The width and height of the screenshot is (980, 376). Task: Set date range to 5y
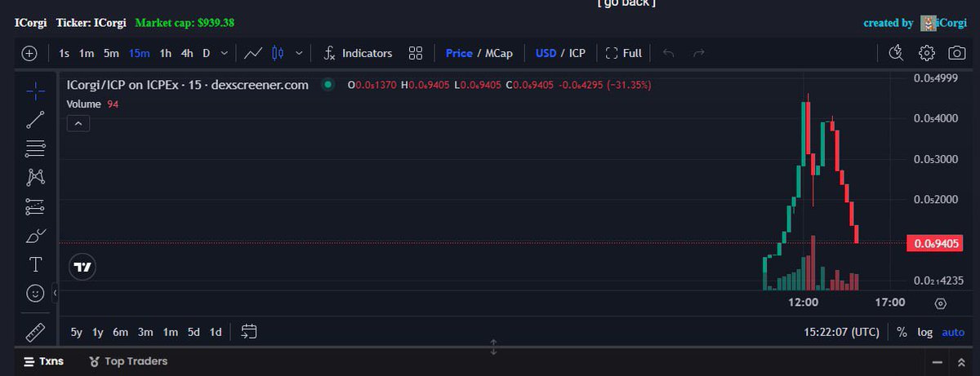click(77, 332)
